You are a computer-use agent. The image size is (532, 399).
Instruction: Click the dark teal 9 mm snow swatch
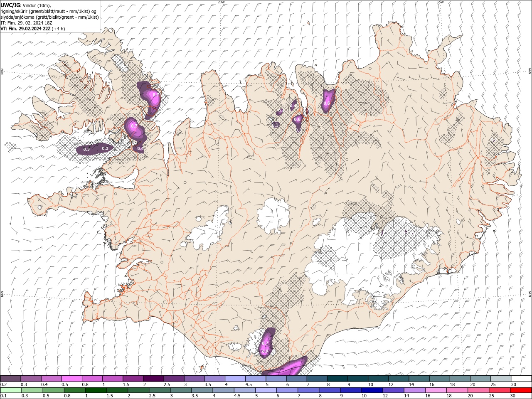click(357, 379)
